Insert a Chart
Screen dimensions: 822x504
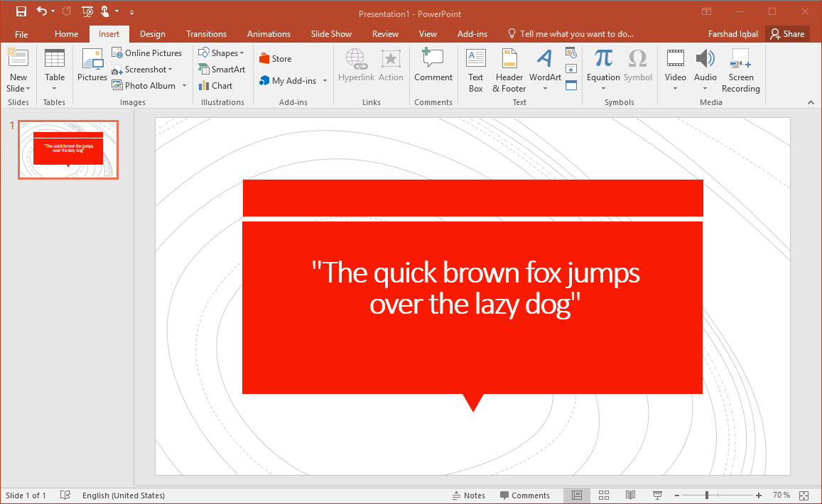(215, 86)
